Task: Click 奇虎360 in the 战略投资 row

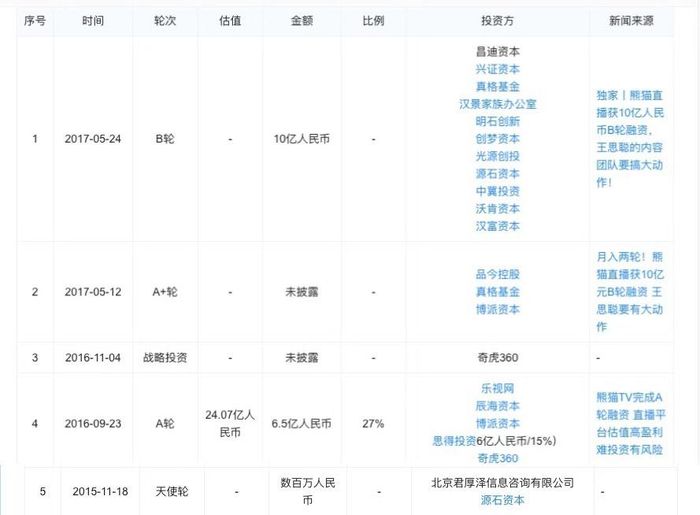Action: [497, 357]
